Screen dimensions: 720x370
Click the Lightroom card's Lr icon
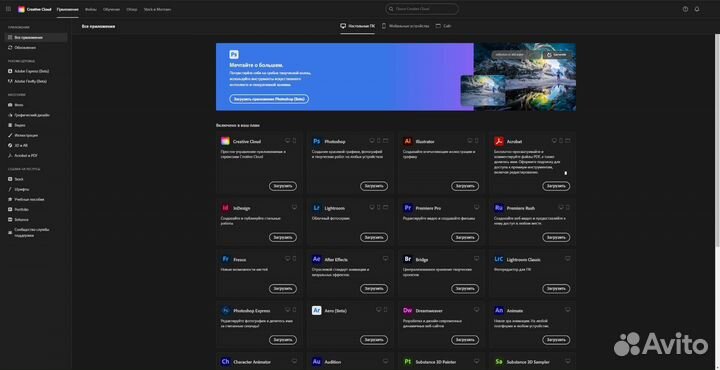tap(316, 208)
